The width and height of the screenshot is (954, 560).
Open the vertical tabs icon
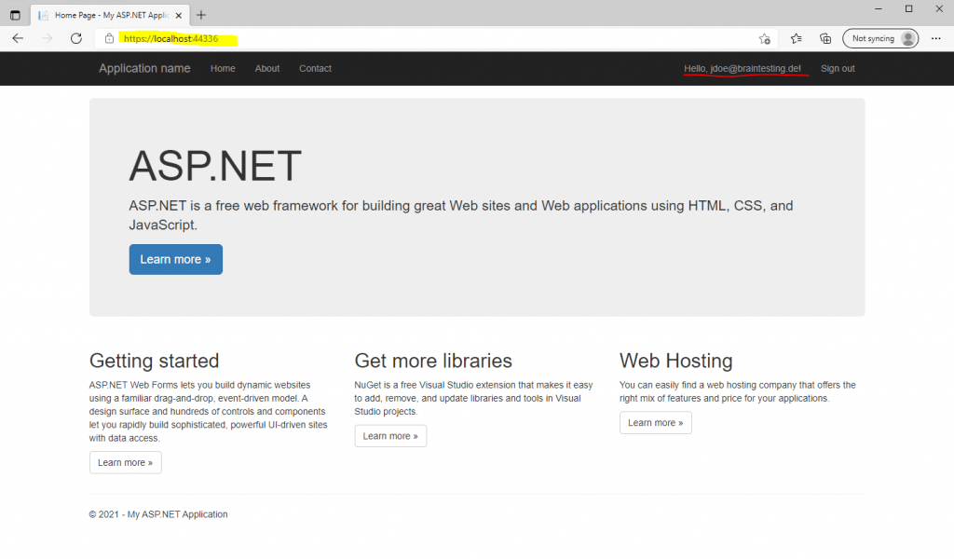coord(15,15)
